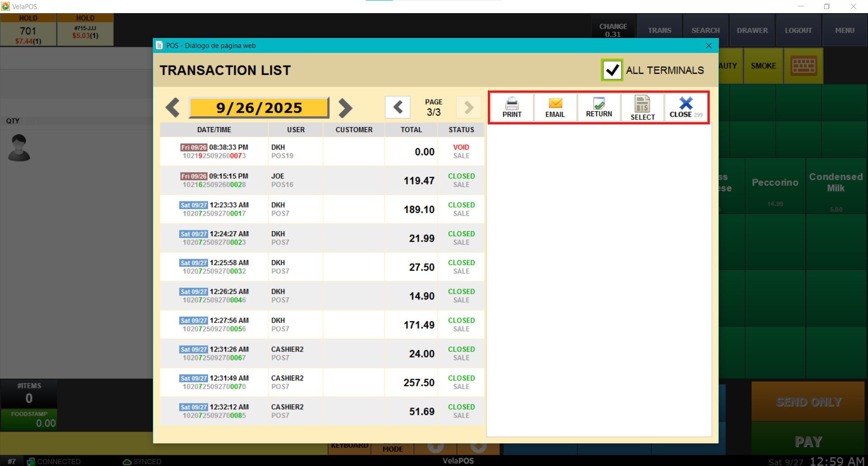Screen dimensions: 868x466
Task: Close the web page dialog window
Action: point(708,46)
